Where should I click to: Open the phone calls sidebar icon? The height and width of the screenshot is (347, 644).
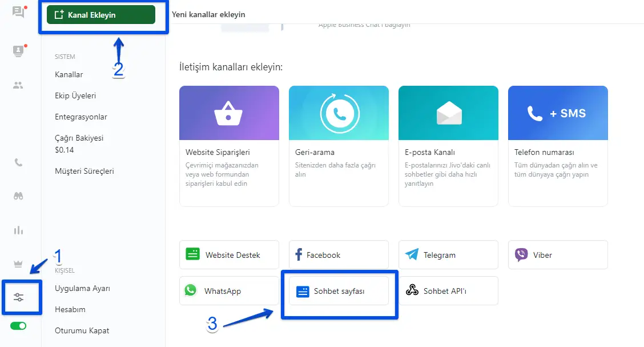tap(18, 162)
